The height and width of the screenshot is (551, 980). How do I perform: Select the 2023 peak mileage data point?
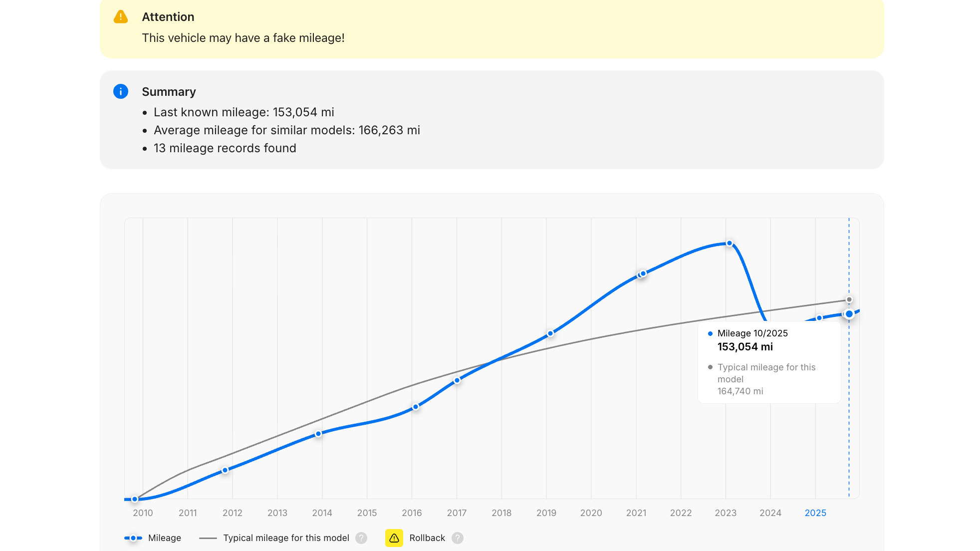pyautogui.click(x=730, y=243)
